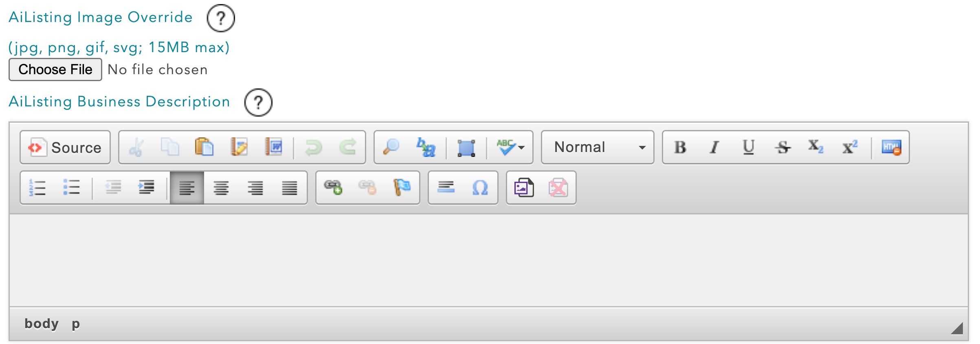Click the Choose File button

click(55, 70)
